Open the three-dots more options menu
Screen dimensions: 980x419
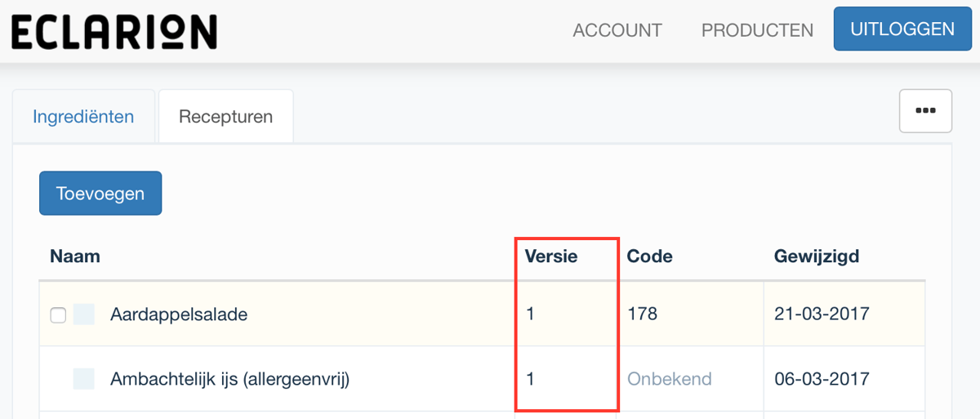tap(925, 111)
